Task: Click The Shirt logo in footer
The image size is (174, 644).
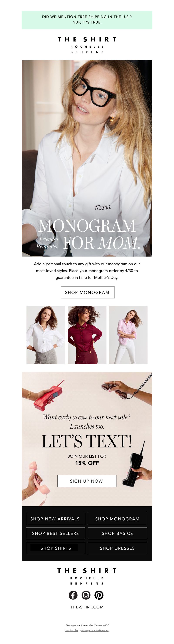Action: [87, 576]
